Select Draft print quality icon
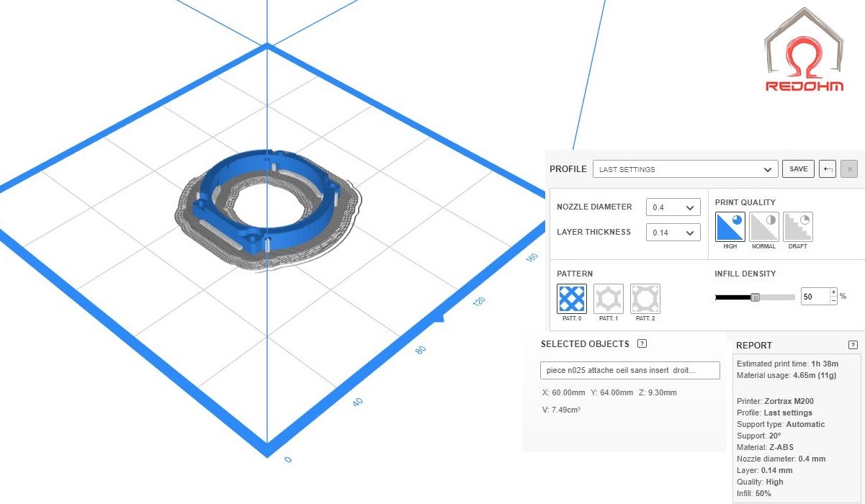This screenshot has height=504, width=865. click(798, 227)
